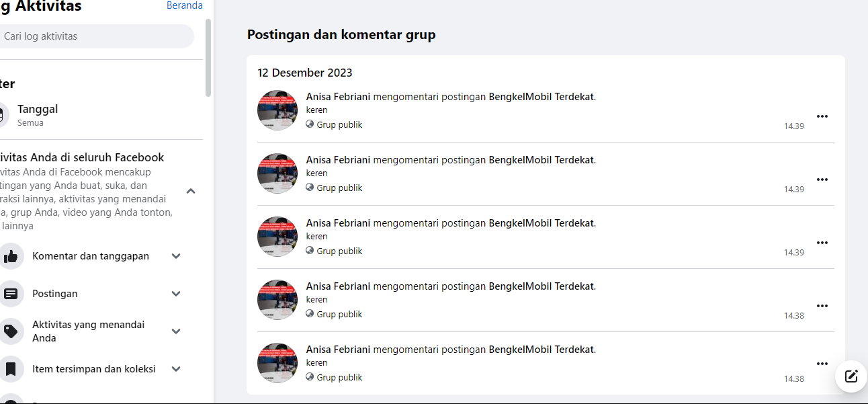Click the thumbs-up Komentar dan tanggapan icon
Image resolution: width=868 pixels, height=404 pixels.
(10, 256)
